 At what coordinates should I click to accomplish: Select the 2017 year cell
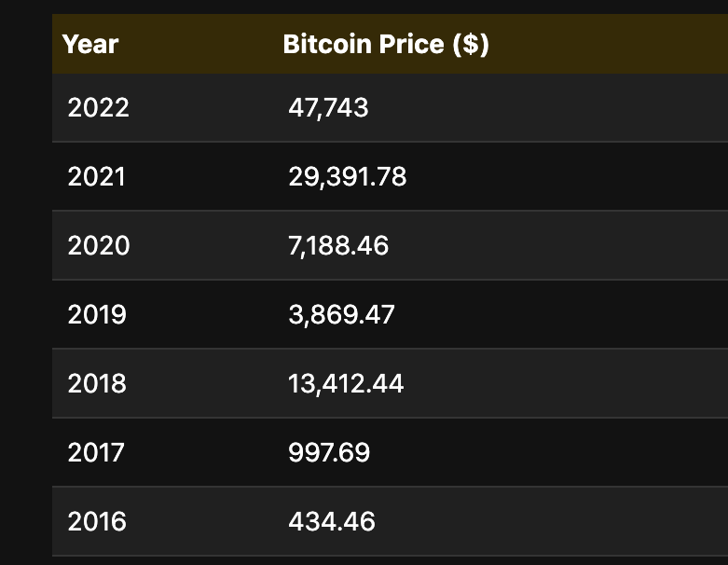click(96, 452)
